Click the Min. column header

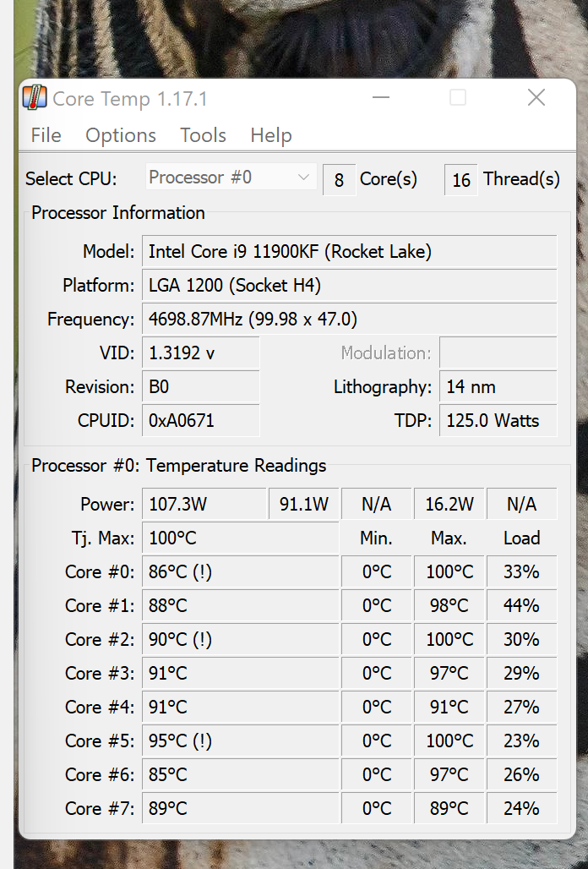tap(376, 538)
